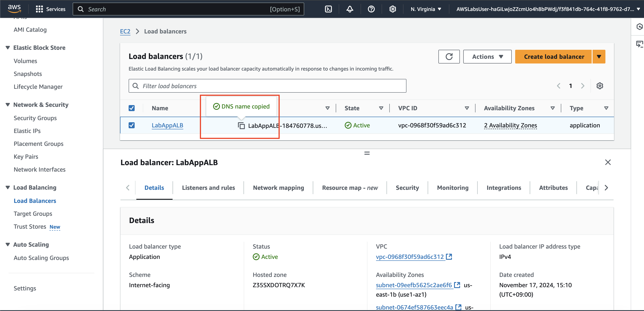Open the vpc-0968f30f59ad6c312 link

coord(410,257)
